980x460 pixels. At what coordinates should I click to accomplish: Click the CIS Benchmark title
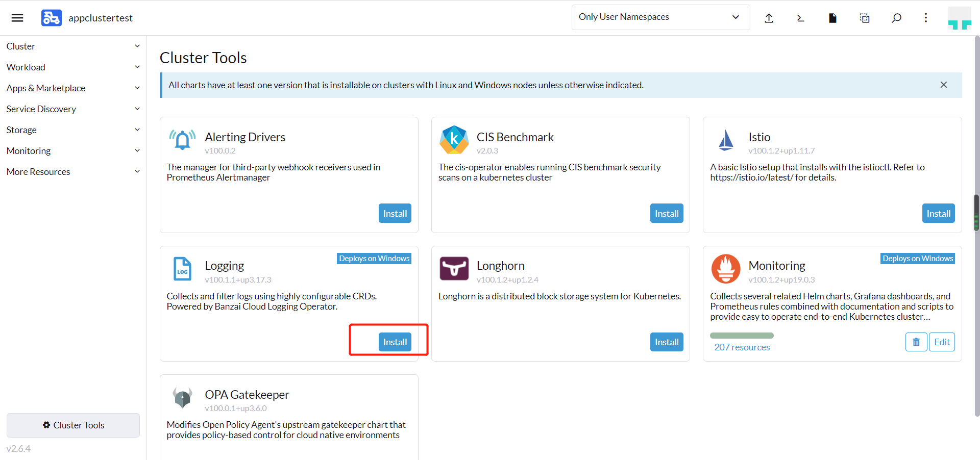point(515,137)
